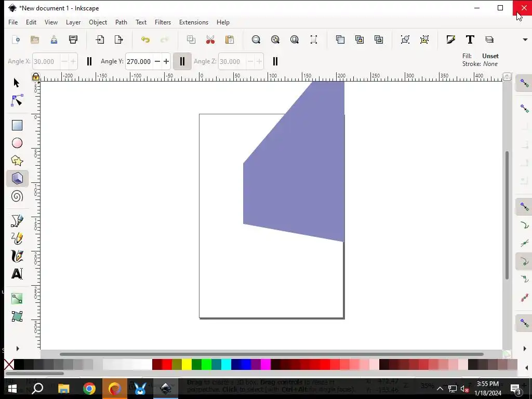The image size is (532, 399).
Task: Open the Layer menu
Action: click(x=73, y=22)
